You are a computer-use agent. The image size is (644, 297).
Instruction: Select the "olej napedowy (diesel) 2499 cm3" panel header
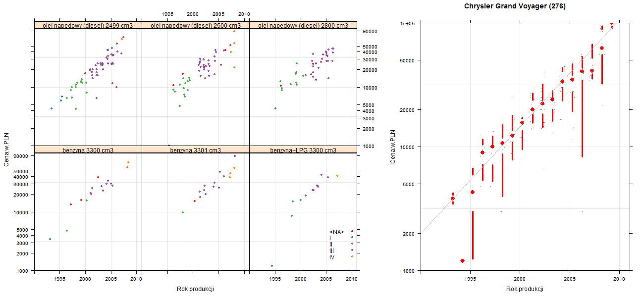88,25
